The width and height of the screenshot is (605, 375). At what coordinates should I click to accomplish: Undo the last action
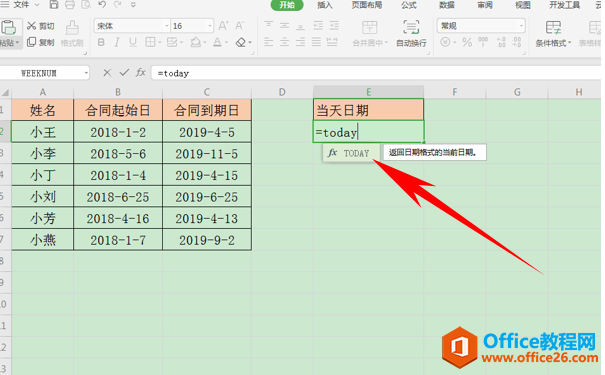coord(102,5)
